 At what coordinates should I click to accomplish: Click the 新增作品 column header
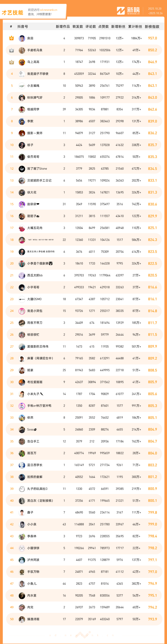[x=63, y=27]
